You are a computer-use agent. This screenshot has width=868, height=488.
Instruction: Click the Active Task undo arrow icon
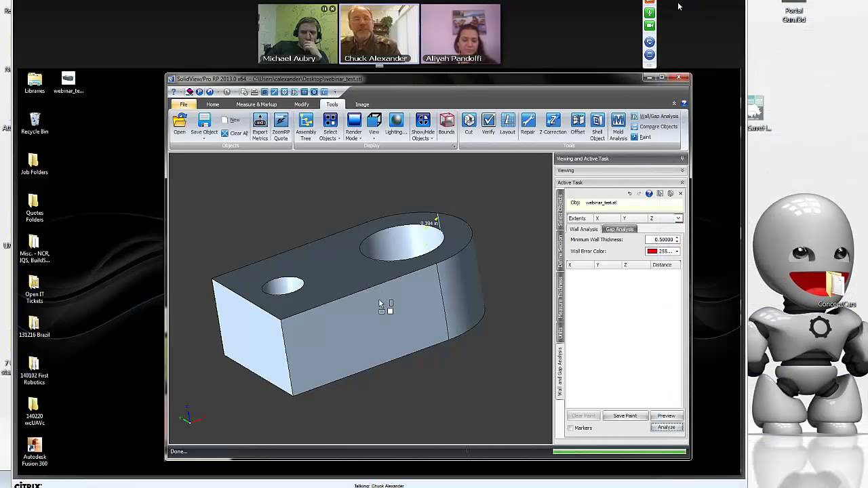pyautogui.click(x=630, y=194)
